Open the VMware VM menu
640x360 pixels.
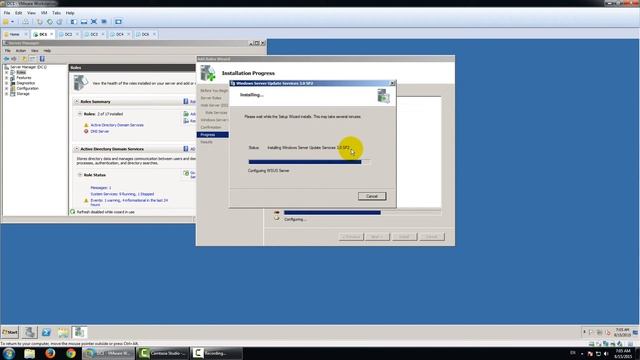pos(44,13)
